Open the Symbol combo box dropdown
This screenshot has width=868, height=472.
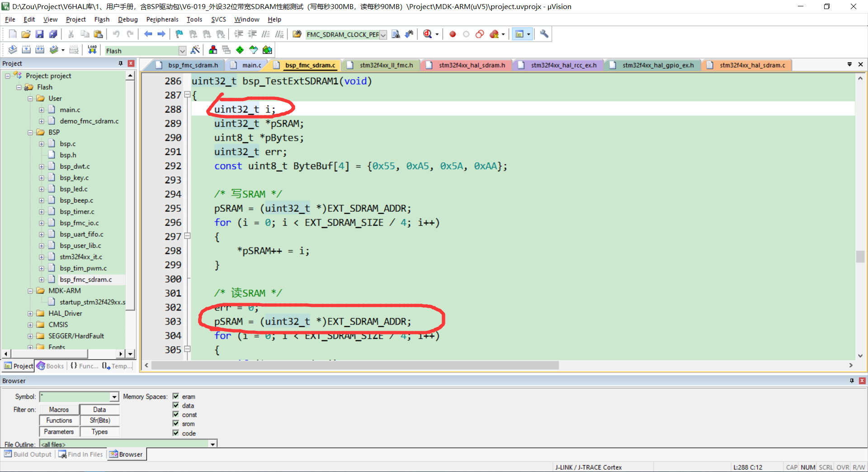coord(114,397)
